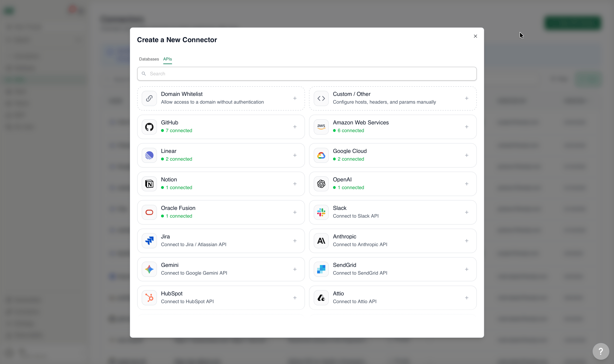This screenshot has height=364, width=614.
Task: Add a Domain Whitelist with plus icon
Action: 295,98
